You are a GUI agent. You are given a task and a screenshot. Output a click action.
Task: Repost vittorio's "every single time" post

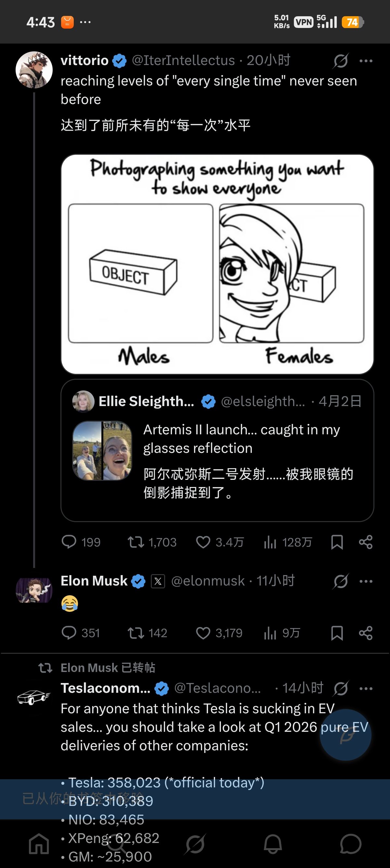tap(136, 542)
